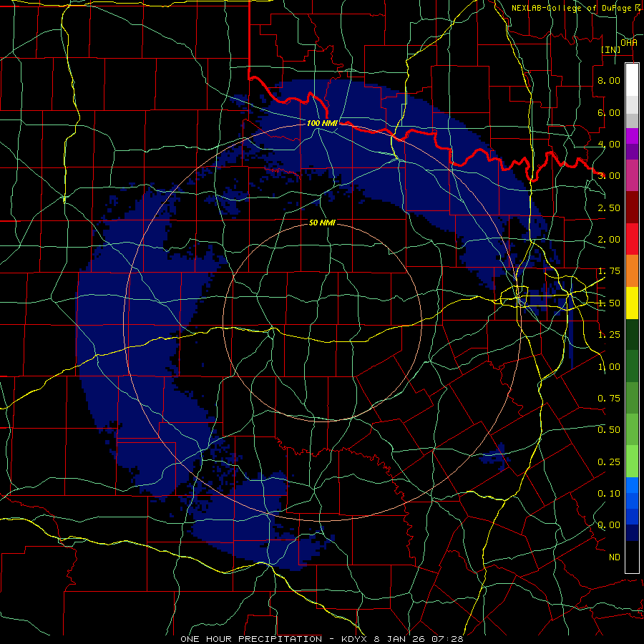This screenshot has height=644, width=644.
Task: Pick the black ND swatch in the color scale
Action: pos(632,557)
